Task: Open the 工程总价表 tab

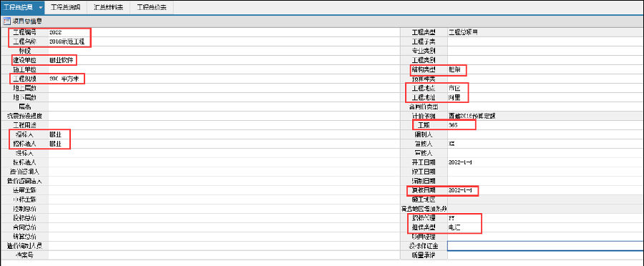Action: pos(152,7)
